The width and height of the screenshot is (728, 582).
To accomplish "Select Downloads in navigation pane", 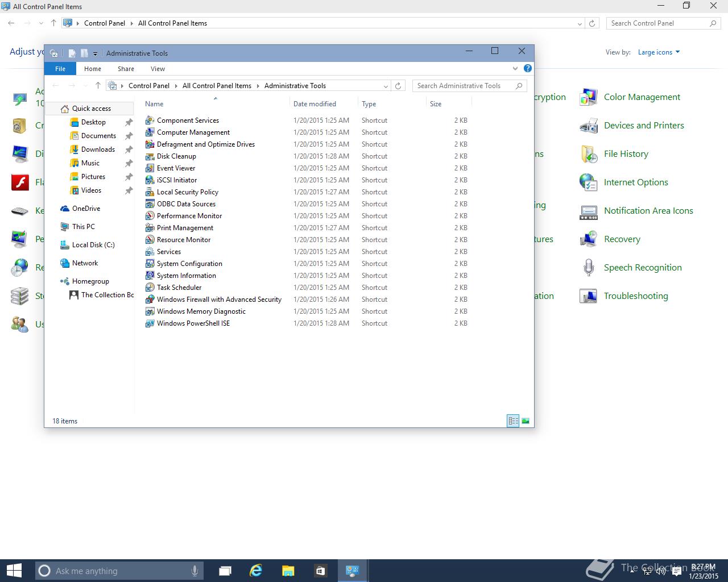I will (98, 149).
